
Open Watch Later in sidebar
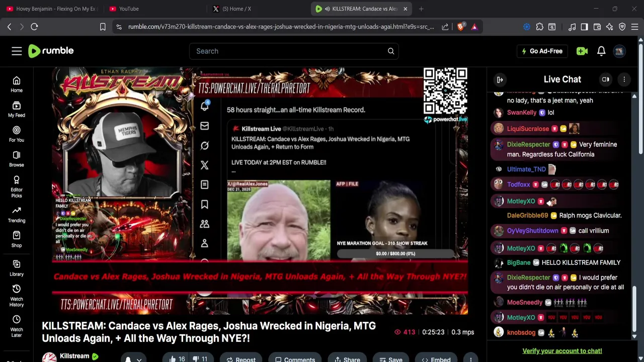pos(17,327)
